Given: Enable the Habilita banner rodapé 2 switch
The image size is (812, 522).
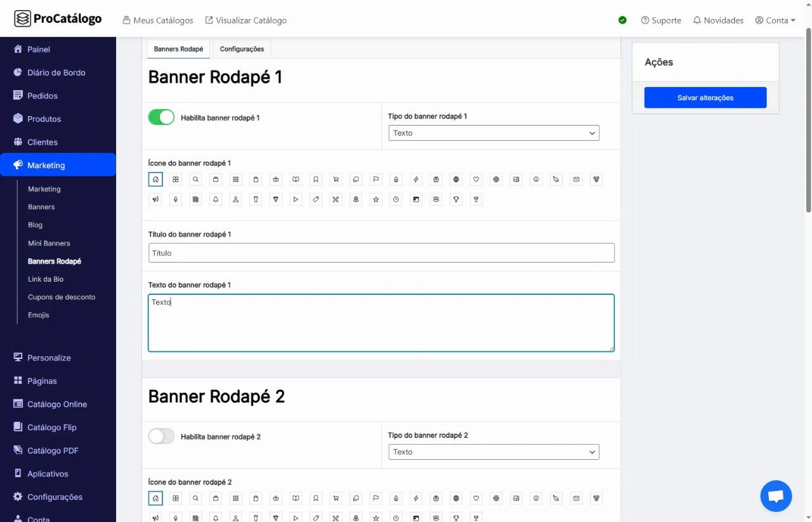Looking at the screenshot, I should 161,436.
